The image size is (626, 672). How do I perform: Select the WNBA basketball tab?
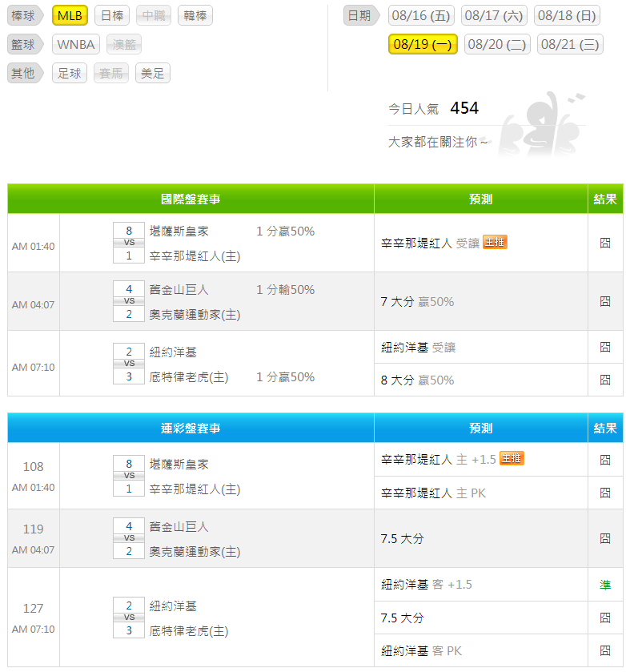click(76, 44)
